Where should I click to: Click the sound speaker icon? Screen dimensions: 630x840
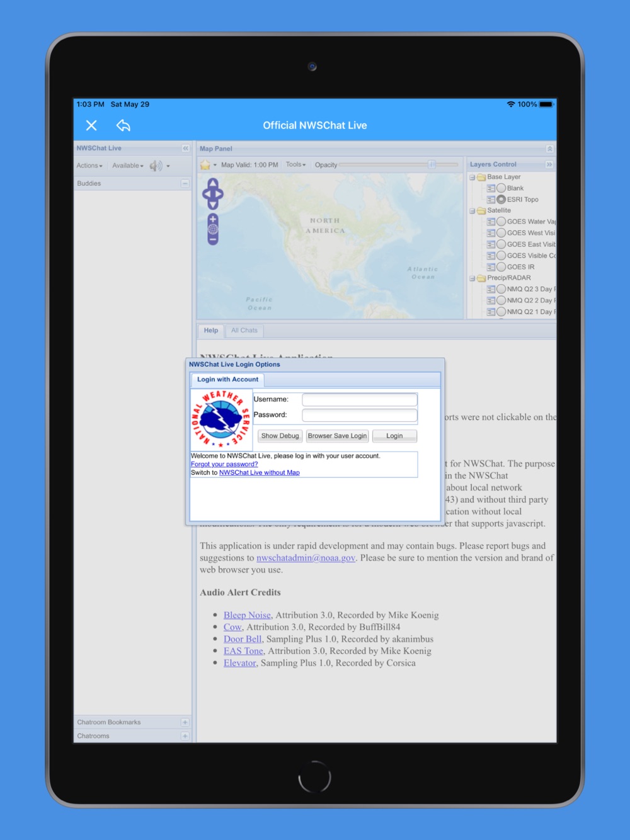156,166
